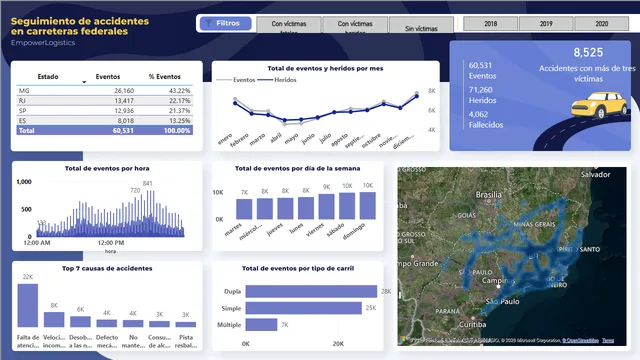Click the 60,531 Eventos value
Screen dimensions: 640x360
[480, 65]
